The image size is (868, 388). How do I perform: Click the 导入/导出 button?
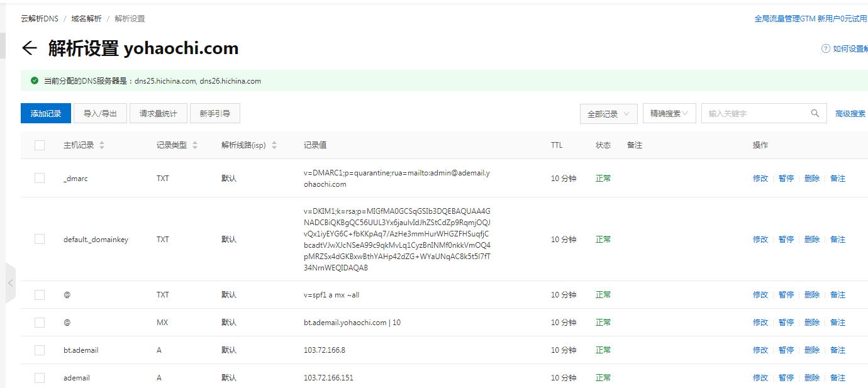(x=100, y=114)
